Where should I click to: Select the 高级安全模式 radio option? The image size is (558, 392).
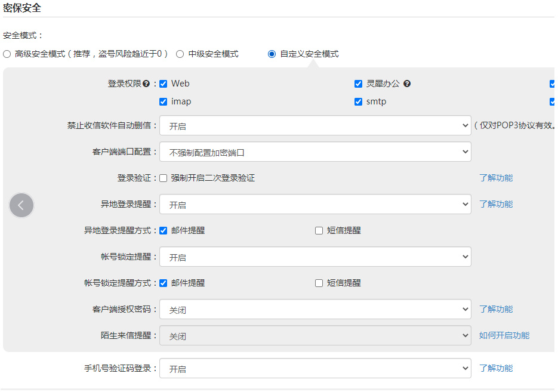[7, 54]
